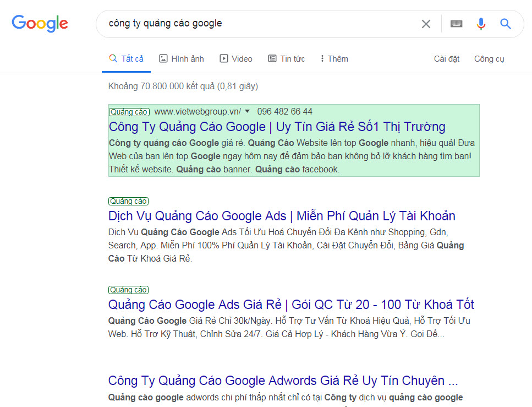Open the Tin tức news tab
This screenshot has width=532, height=407.
pos(286,59)
